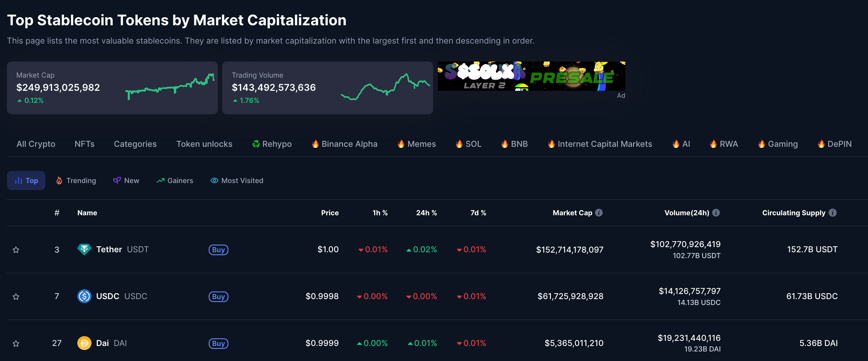Select the Top bar-chart filter icon

[18, 180]
